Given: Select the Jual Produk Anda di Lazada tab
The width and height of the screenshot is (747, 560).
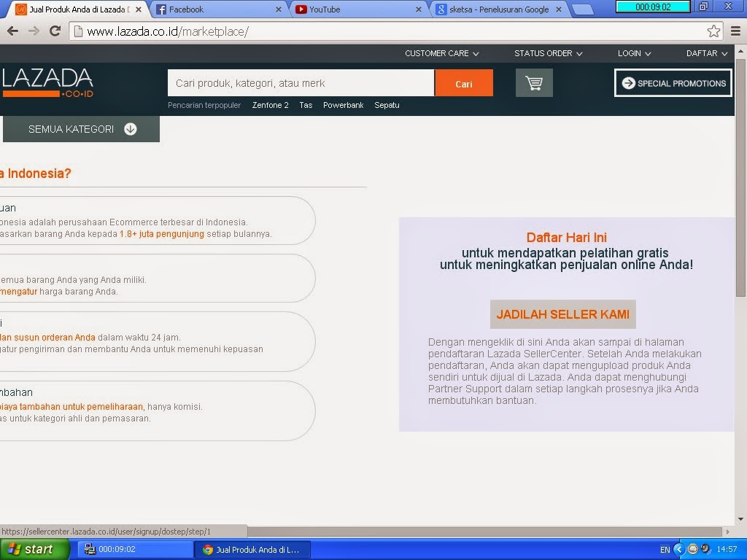Looking at the screenshot, I should click(76, 9).
